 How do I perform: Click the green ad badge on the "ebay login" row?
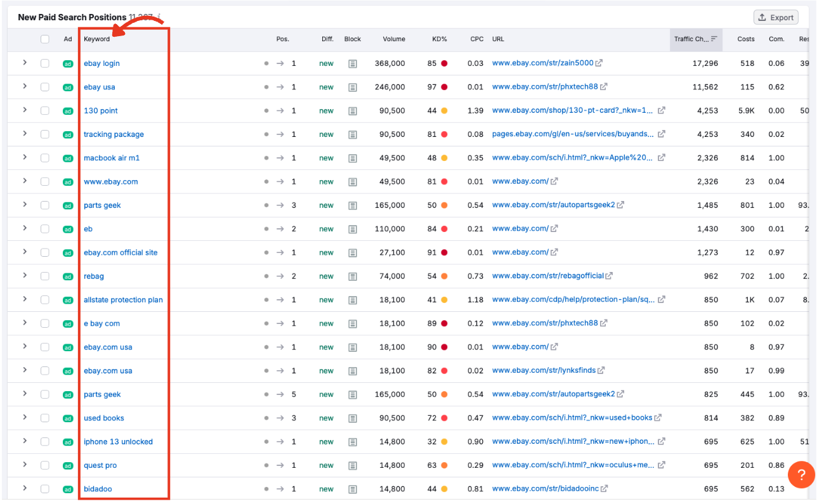click(67, 63)
